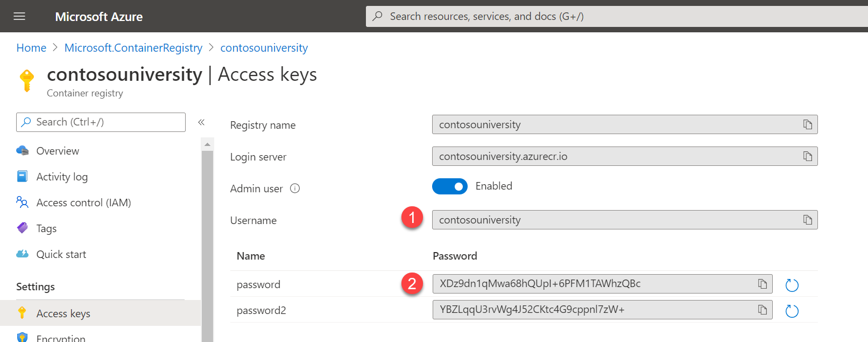
Task: Click the 'Admin user' label
Action: tap(256, 189)
